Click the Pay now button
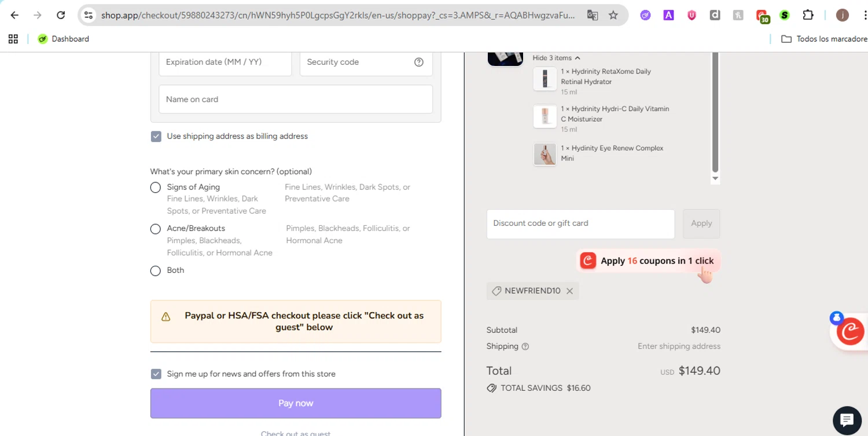Viewport: 868px width, 436px height. point(296,403)
